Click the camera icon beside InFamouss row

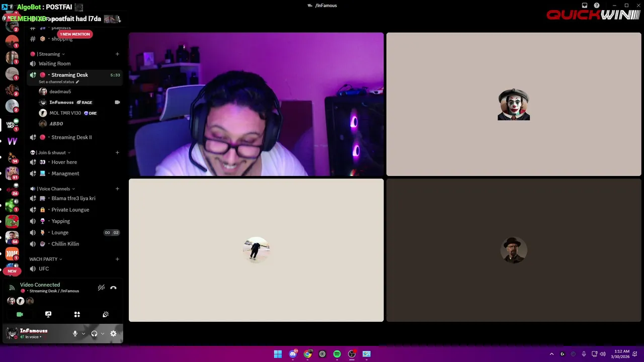(x=117, y=102)
